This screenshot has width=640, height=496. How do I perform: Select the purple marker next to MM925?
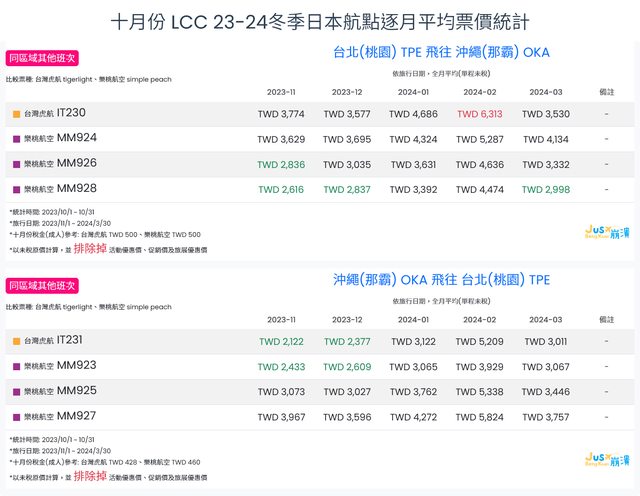pyautogui.click(x=16, y=391)
